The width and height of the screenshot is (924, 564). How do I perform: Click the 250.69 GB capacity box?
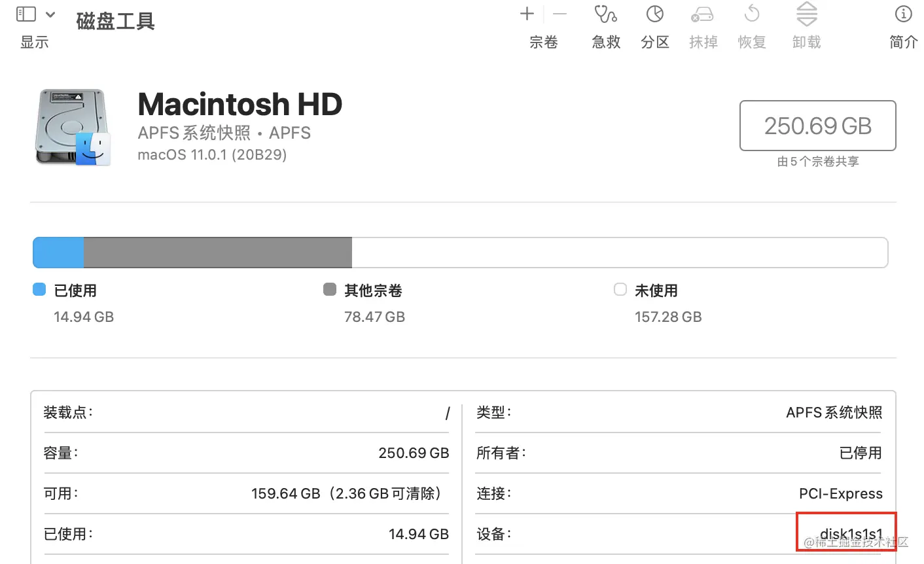(x=817, y=126)
